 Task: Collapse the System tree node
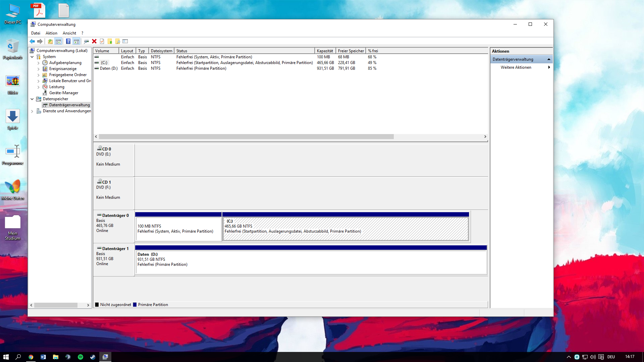pos(32,57)
